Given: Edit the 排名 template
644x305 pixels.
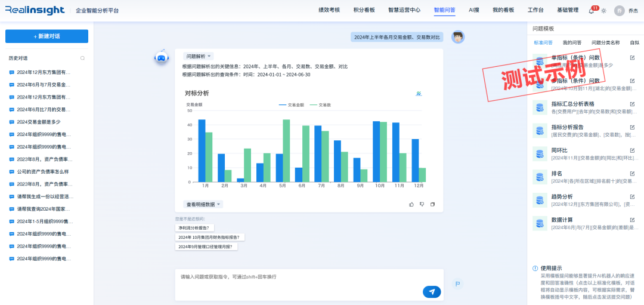Looking at the screenshot, I should (x=632, y=174).
